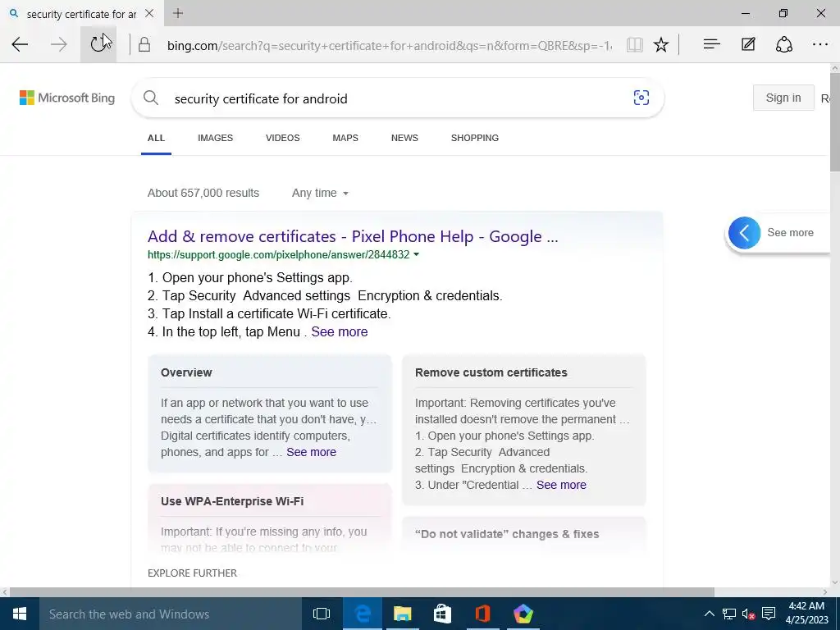Viewport: 840px width, 630px height.
Task: Click the vertical scrollbar thumb
Action: click(834, 123)
